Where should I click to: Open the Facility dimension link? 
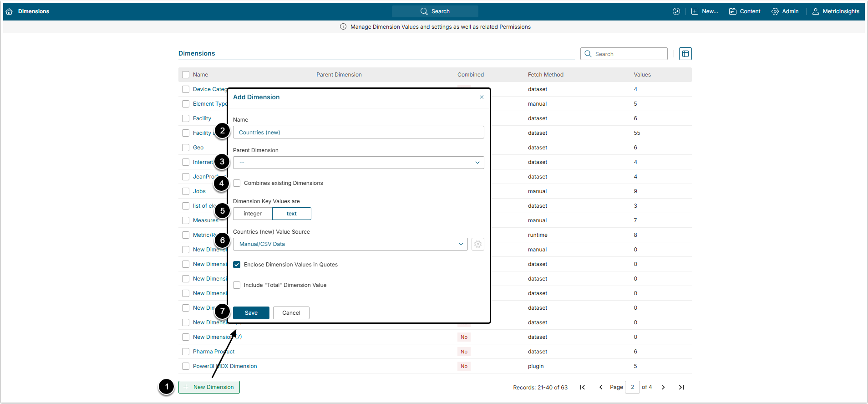[202, 118]
